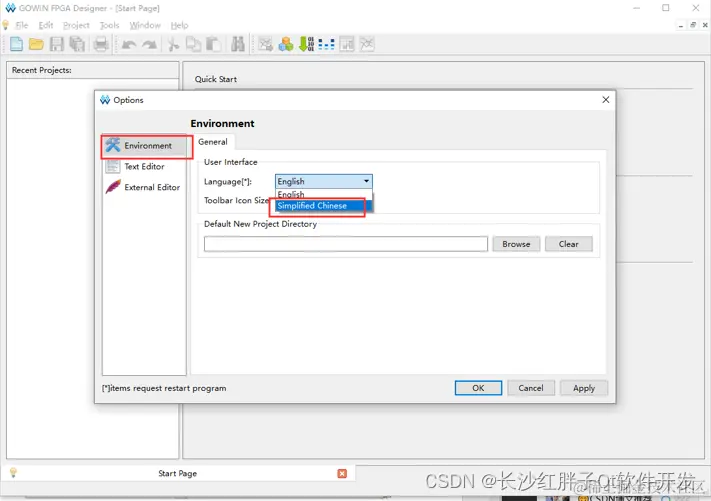Click the Cut scissors icon
The width and height of the screenshot is (711, 501).
click(x=173, y=44)
